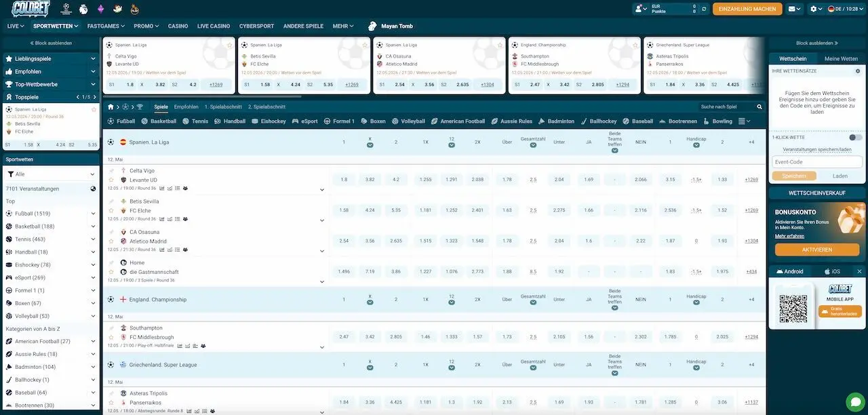
Task: Click the AKTIVIEREN bonus button
Action: [x=817, y=250]
